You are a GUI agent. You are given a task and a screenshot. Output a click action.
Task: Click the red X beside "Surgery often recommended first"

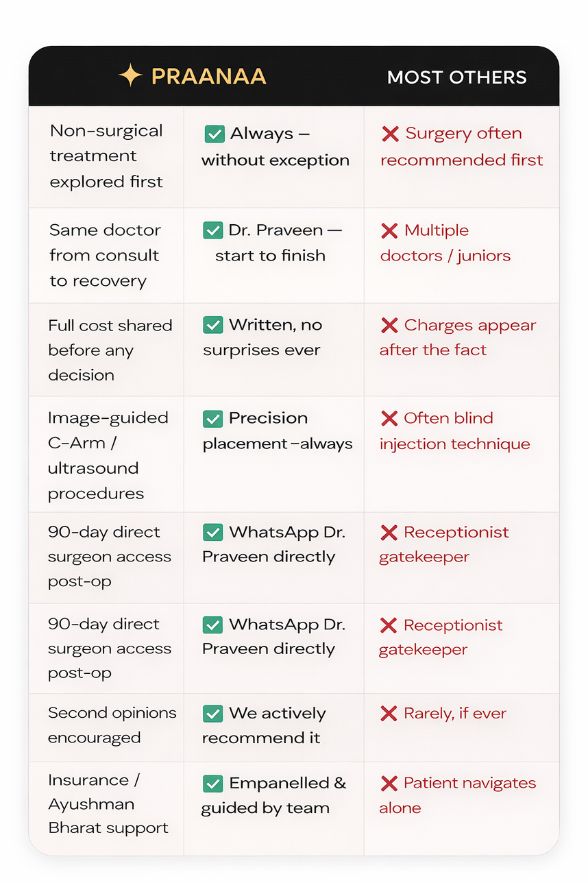(391, 134)
